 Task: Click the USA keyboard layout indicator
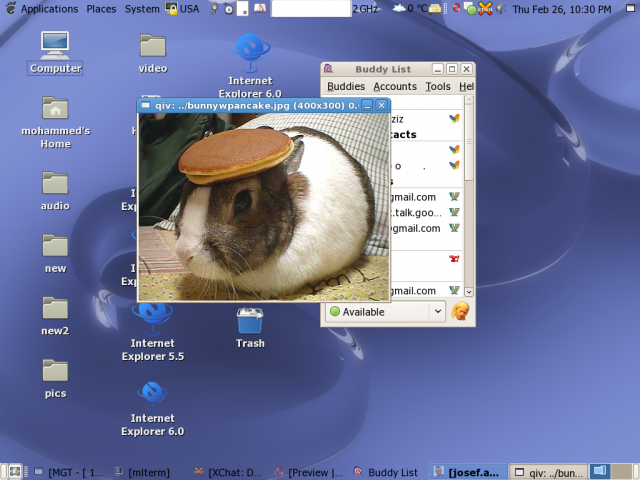pos(189,9)
